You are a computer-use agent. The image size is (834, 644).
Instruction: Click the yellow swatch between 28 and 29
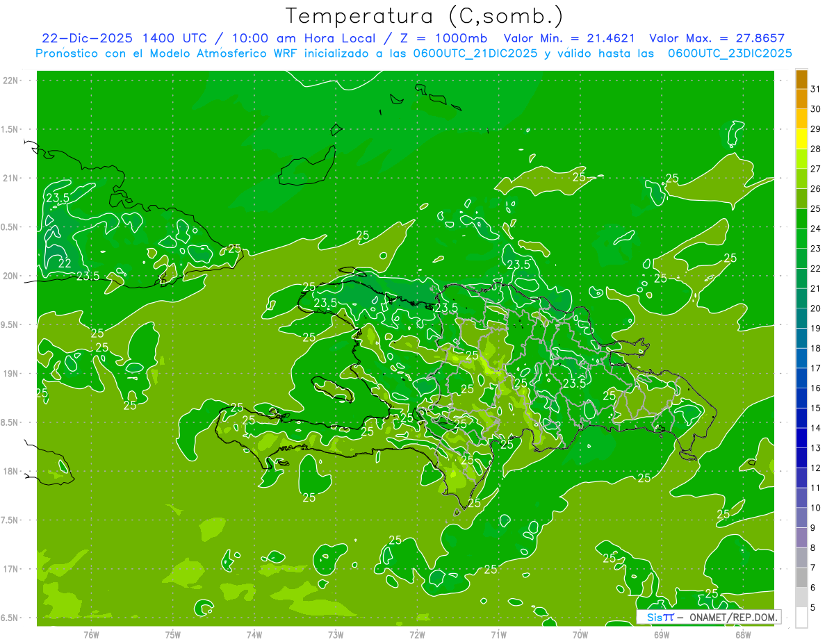click(801, 139)
